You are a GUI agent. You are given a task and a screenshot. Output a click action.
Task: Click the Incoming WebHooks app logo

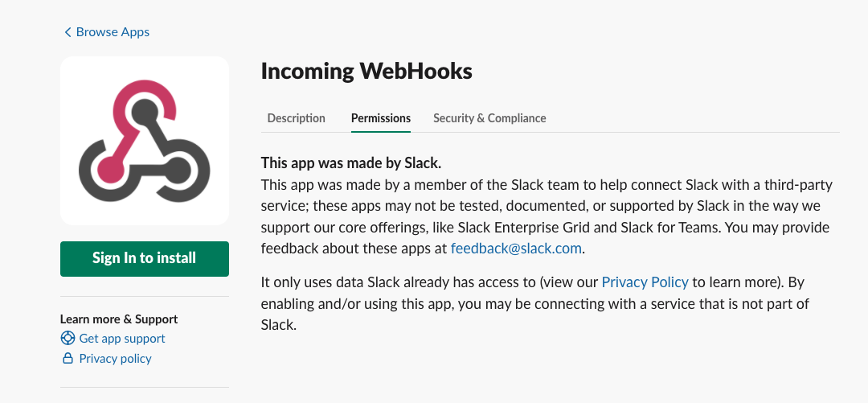pos(145,141)
